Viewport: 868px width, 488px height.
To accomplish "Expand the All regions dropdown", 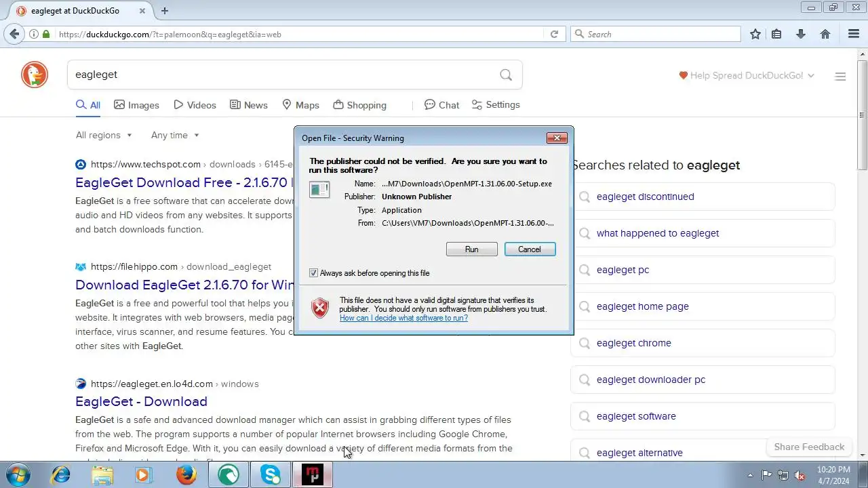I will [x=104, y=135].
